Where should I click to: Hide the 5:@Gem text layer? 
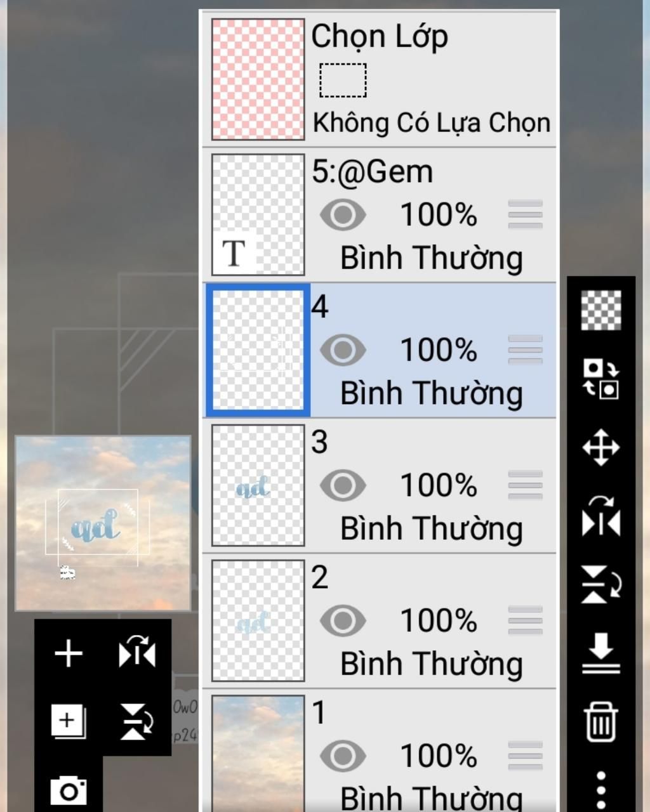(x=343, y=215)
